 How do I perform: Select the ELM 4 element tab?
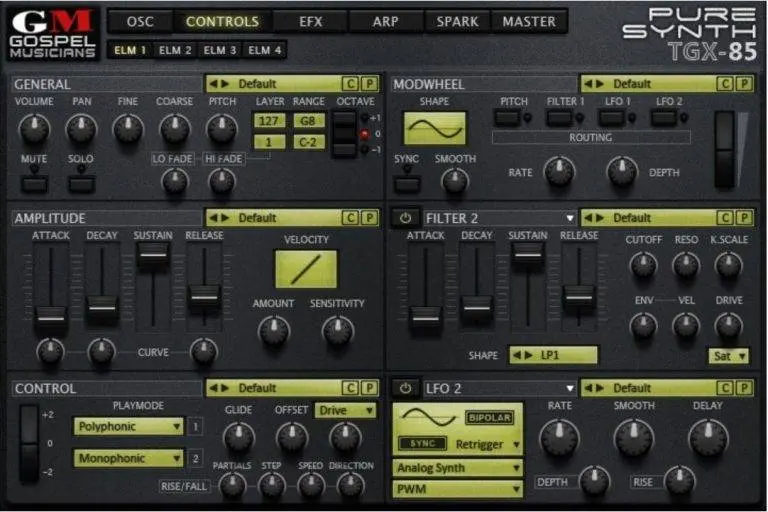264,50
